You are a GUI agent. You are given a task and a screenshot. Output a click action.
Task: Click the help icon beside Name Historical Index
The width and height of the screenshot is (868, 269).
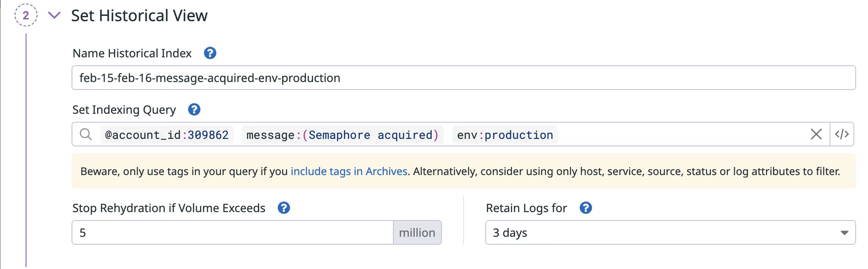click(x=210, y=53)
